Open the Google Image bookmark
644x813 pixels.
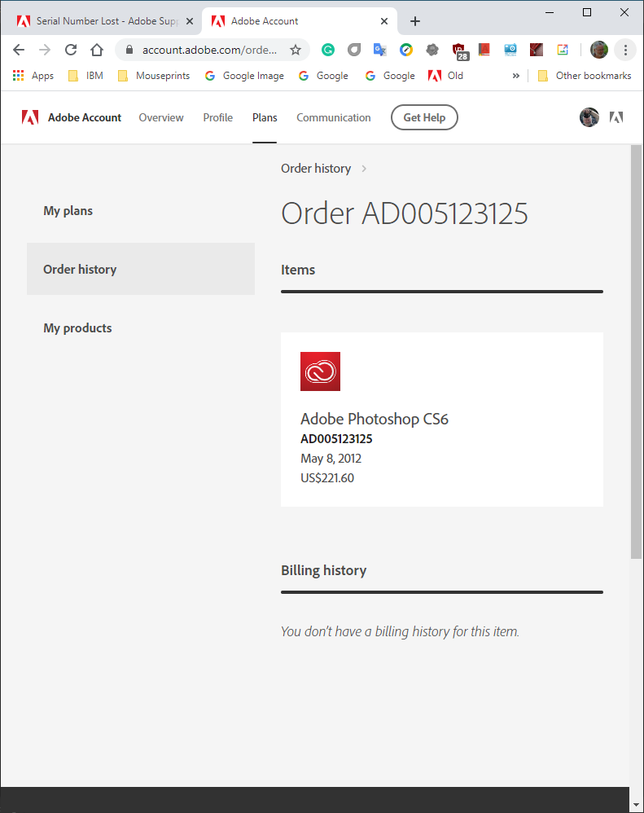tap(244, 76)
